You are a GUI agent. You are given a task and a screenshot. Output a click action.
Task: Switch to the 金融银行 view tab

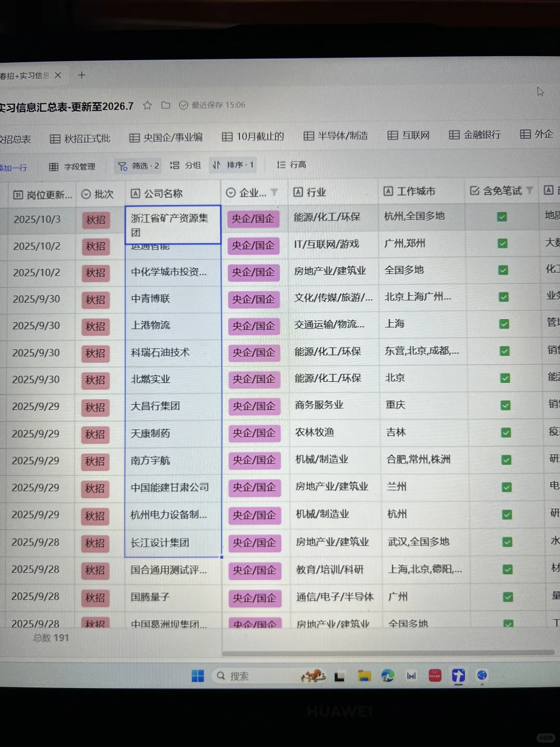[x=475, y=134]
